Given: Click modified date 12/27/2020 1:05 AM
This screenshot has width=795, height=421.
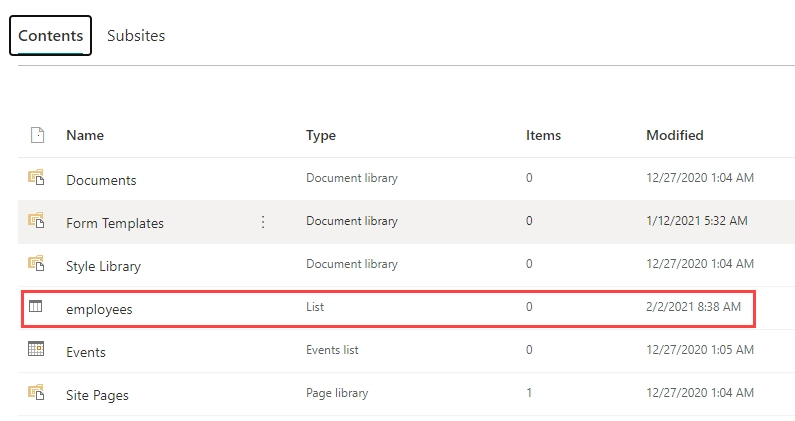Looking at the screenshot, I should [700, 349].
